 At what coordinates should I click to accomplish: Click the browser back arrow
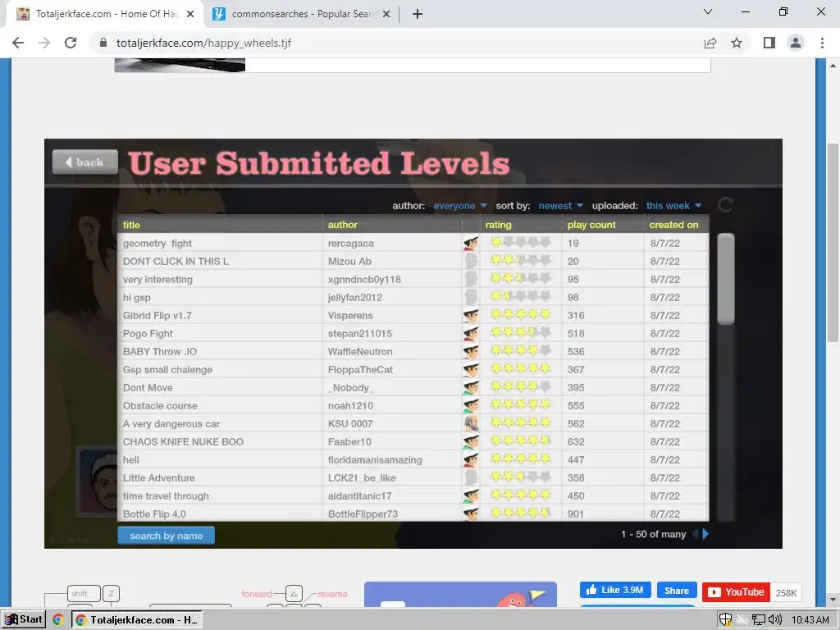click(x=18, y=43)
